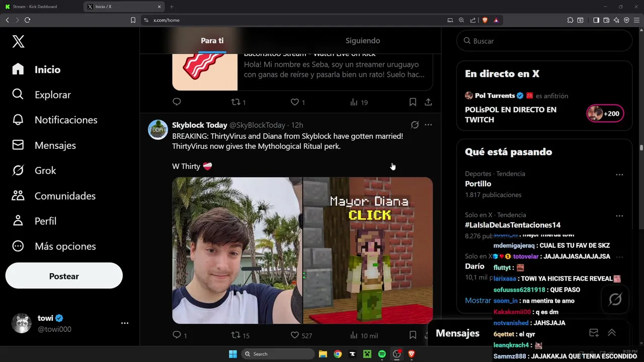Share the Kick stream post
The image size is (644, 362).
[x=428, y=102]
